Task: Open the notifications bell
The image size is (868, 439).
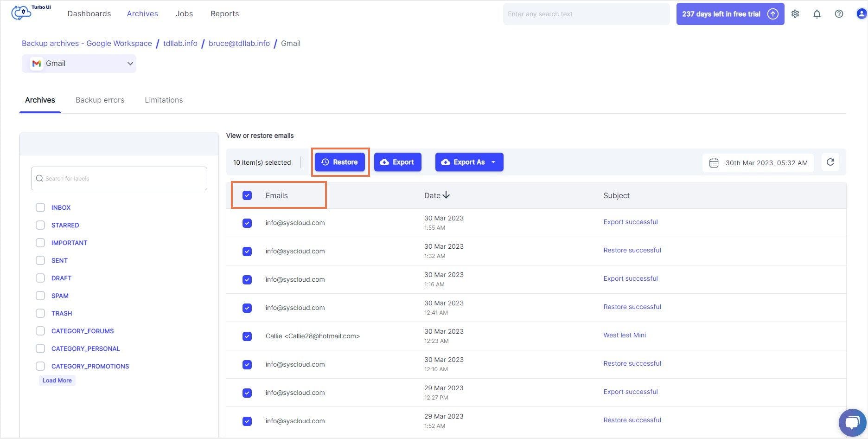Action: [817, 14]
